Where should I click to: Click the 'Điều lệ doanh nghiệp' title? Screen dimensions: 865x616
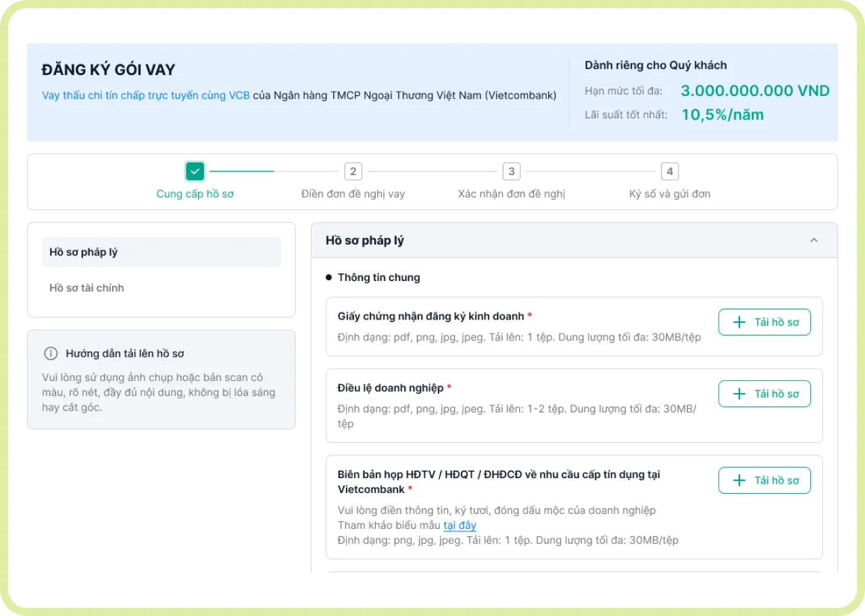tap(391, 388)
